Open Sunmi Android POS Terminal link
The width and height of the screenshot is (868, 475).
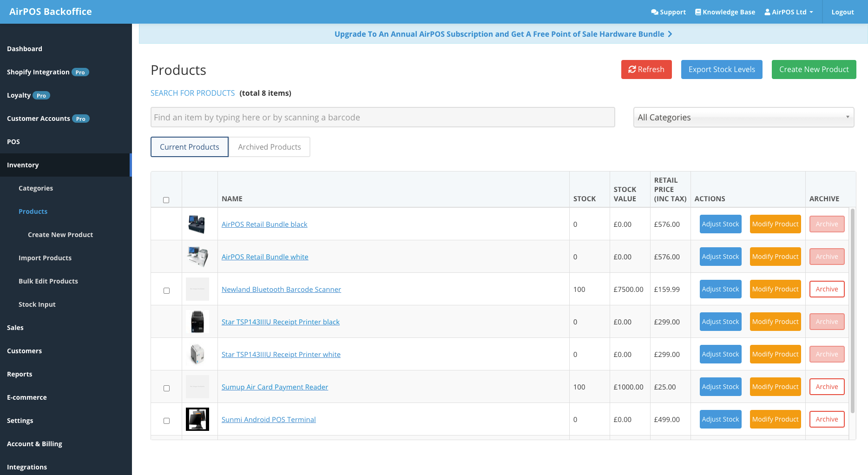click(x=269, y=420)
